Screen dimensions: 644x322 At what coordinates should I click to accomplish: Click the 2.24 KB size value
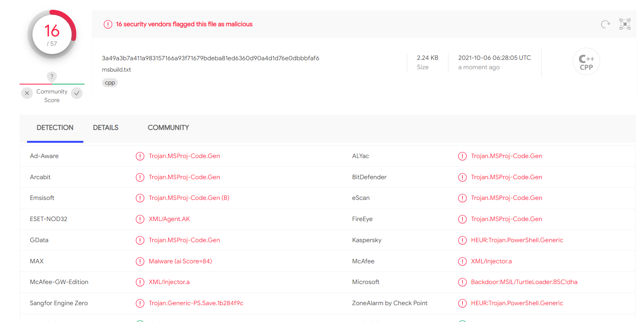pos(428,58)
